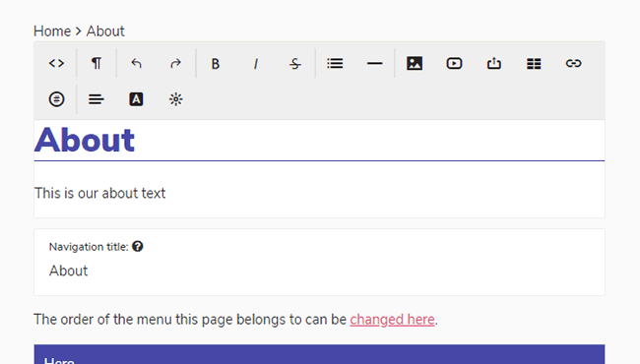Viewport: 640px width, 364px height.
Task: Click the About heading in the editor
Action: click(x=85, y=140)
